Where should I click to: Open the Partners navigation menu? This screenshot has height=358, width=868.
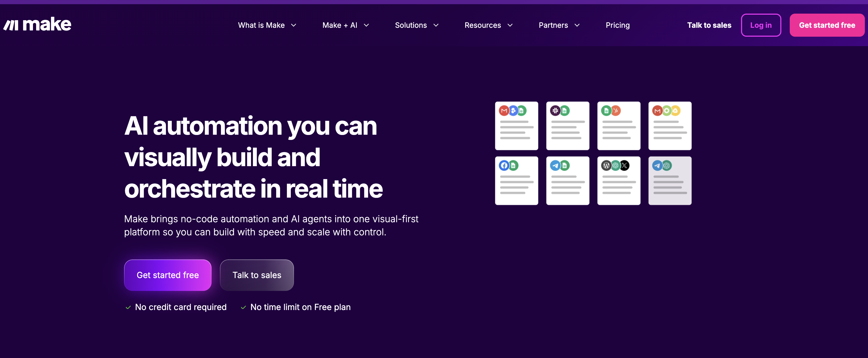click(559, 25)
